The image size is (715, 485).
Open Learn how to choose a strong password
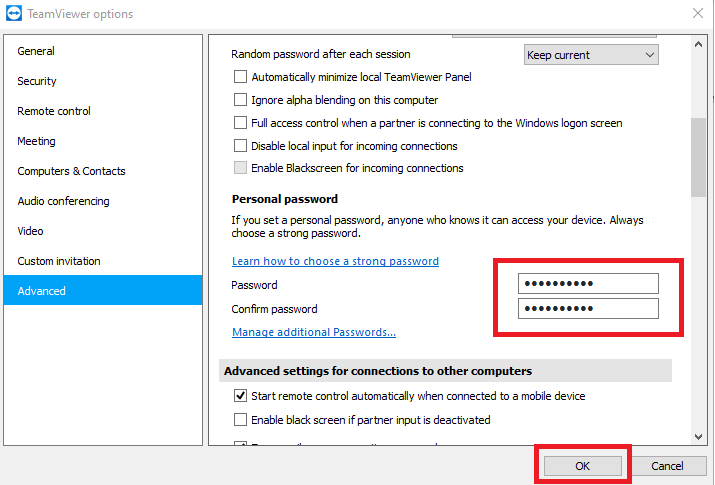[335, 261]
